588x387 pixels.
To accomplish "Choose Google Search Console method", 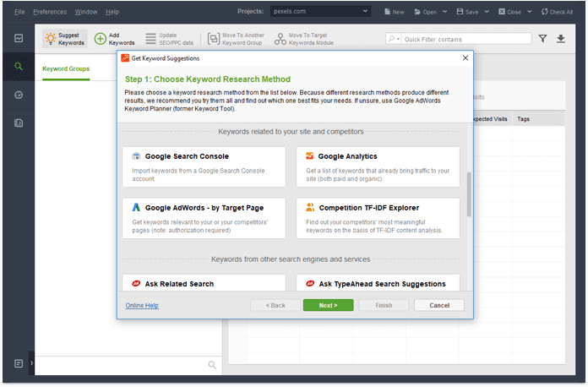I will pos(204,166).
